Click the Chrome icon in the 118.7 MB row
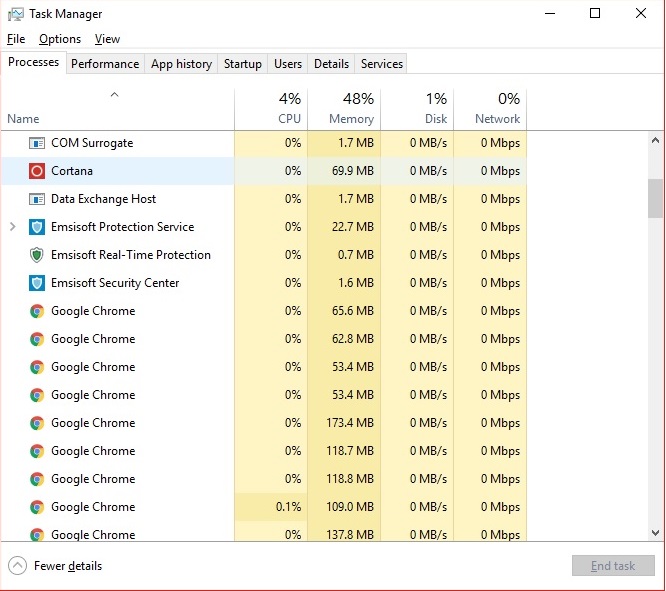The image size is (666, 591). coord(37,451)
